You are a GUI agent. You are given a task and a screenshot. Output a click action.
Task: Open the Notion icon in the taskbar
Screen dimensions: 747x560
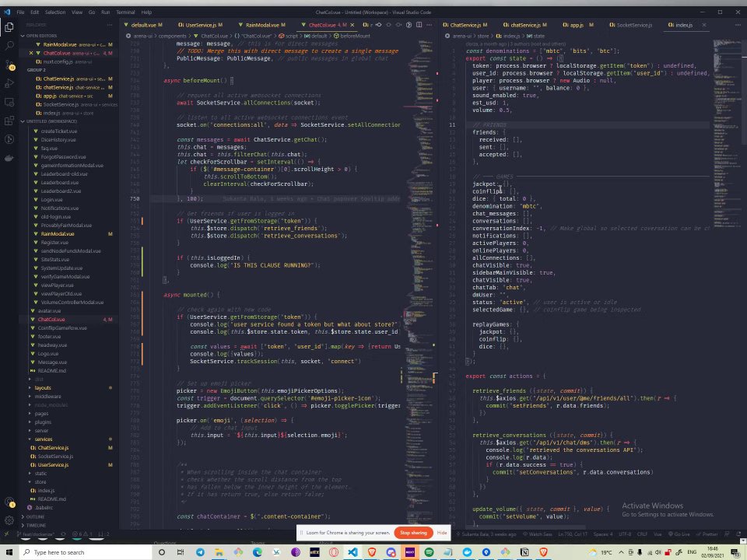click(x=524, y=552)
